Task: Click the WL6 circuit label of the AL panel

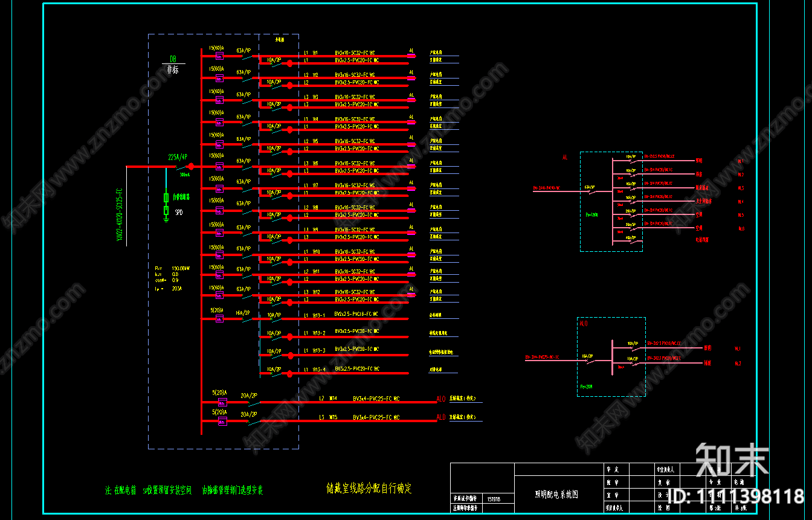Action: coord(741,228)
